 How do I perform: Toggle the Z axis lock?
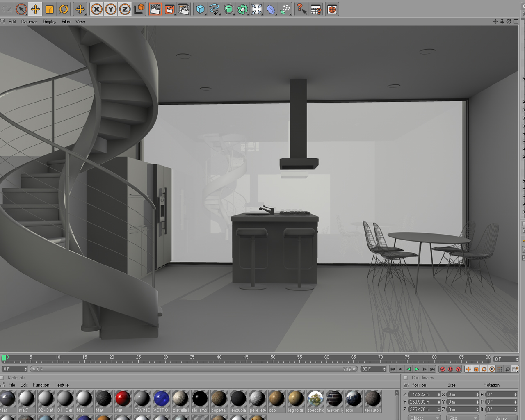point(125,9)
